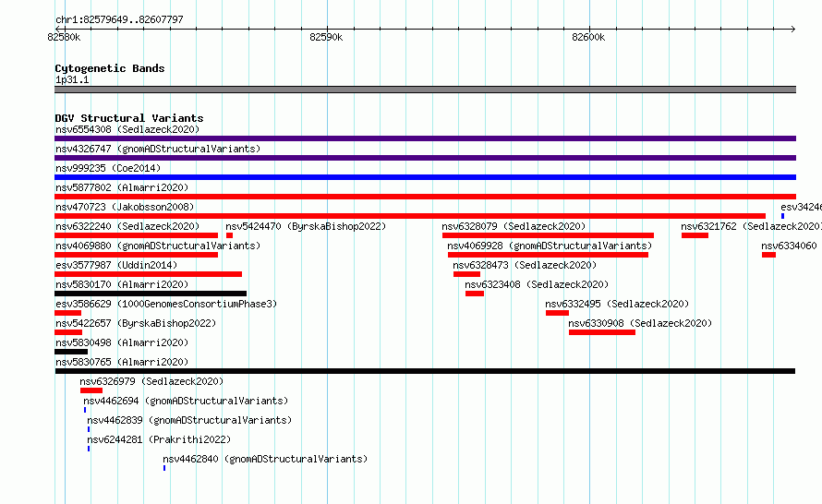
Task: Open the nsv6328473 (Sedlazeck2020) label
Action: (x=525, y=265)
